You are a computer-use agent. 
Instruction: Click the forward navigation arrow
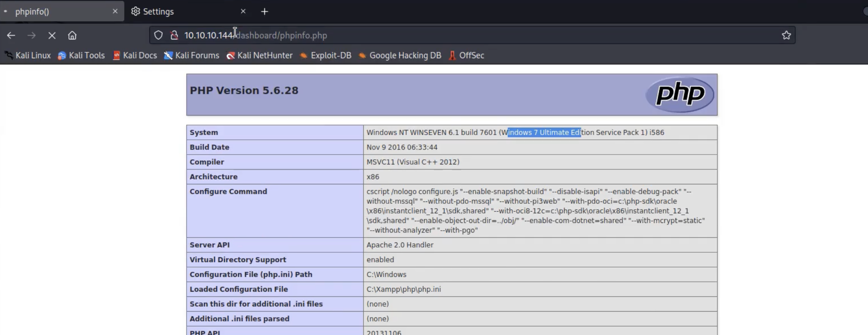click(31, 36)
